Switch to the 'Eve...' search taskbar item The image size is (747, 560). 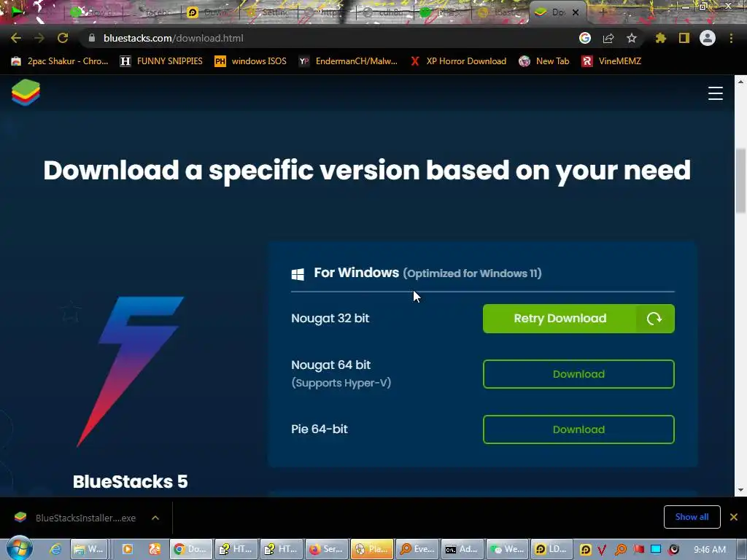417,549
